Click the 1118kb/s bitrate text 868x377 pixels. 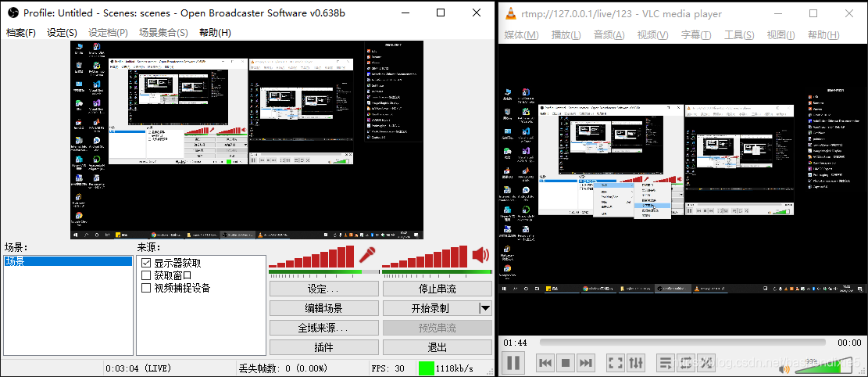(455, 368)
